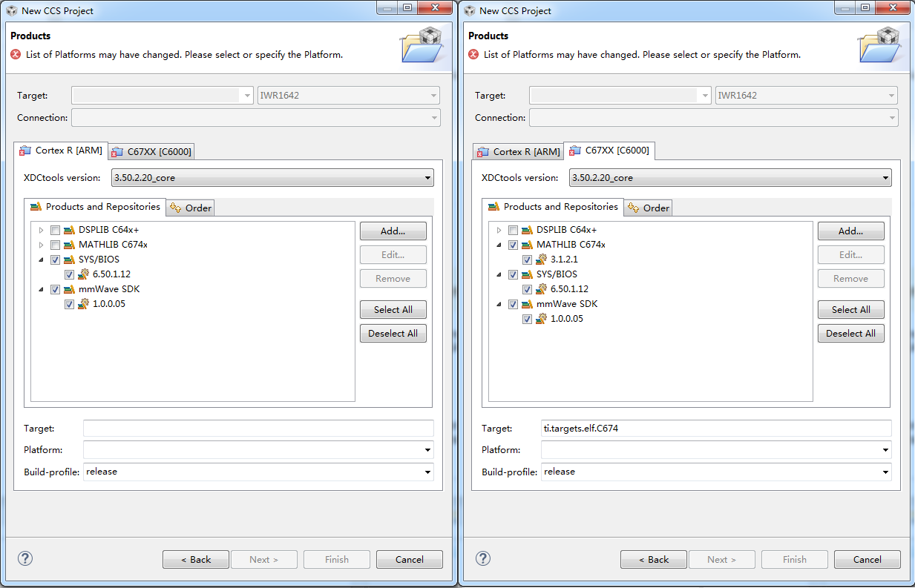Click ti.targets.elf.C674 Target field in right dialog
Viewport: 915px width, 588px height.
click(716, 429)
